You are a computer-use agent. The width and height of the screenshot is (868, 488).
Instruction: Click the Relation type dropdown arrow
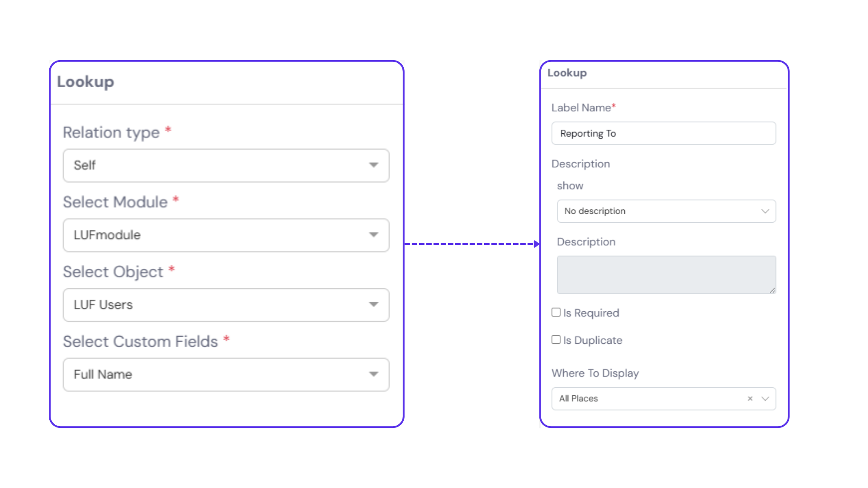tap(373, 165)
